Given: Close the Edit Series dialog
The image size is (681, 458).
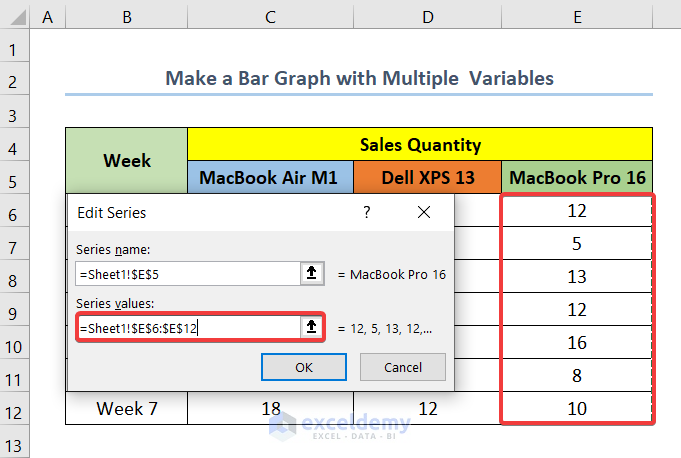Looking at the screenshot, I should click(424, 212).
